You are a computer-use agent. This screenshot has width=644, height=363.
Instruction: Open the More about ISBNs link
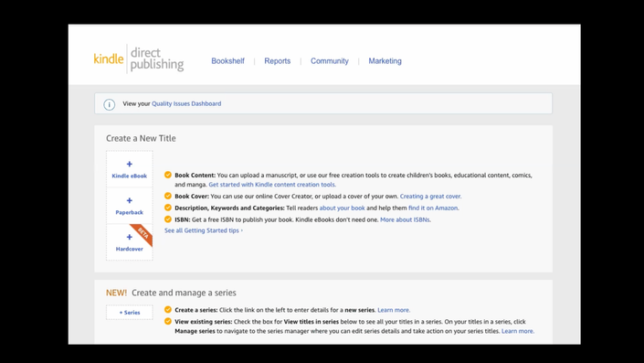pos(405,219)
